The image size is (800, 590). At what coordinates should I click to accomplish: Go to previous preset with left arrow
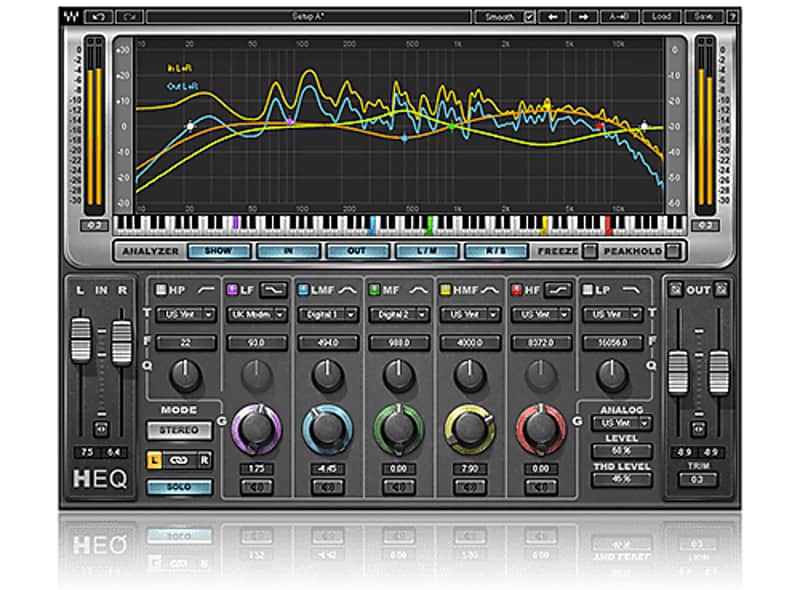pyautogui.click(x=553, y=17)
